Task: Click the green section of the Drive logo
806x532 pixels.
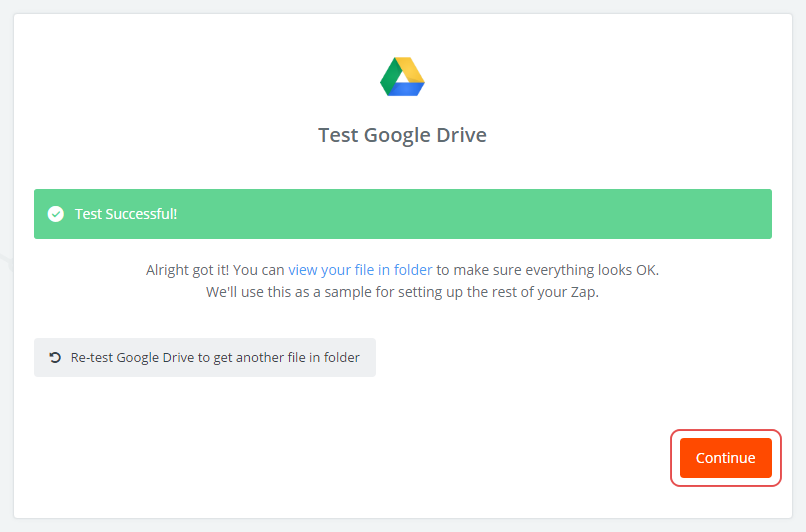Action: point(389,78)
